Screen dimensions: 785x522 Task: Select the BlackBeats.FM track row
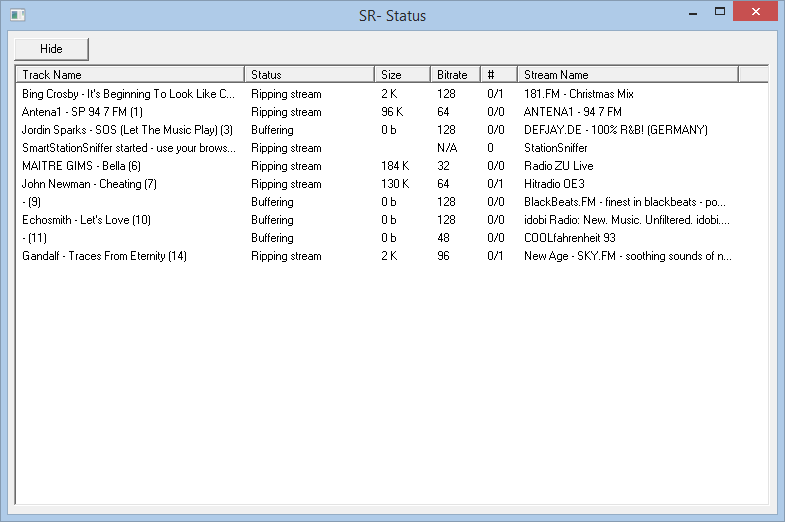tap(392, 202)
